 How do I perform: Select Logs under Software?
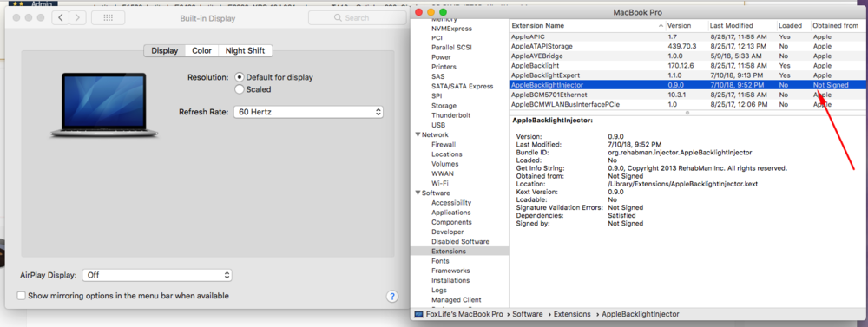click(x=439, y=290)
